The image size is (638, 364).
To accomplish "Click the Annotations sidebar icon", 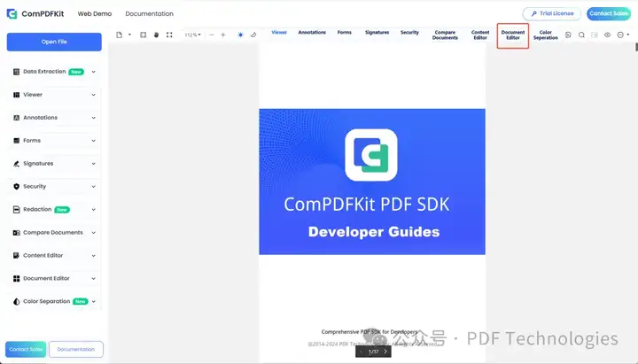I will [16, 118].
